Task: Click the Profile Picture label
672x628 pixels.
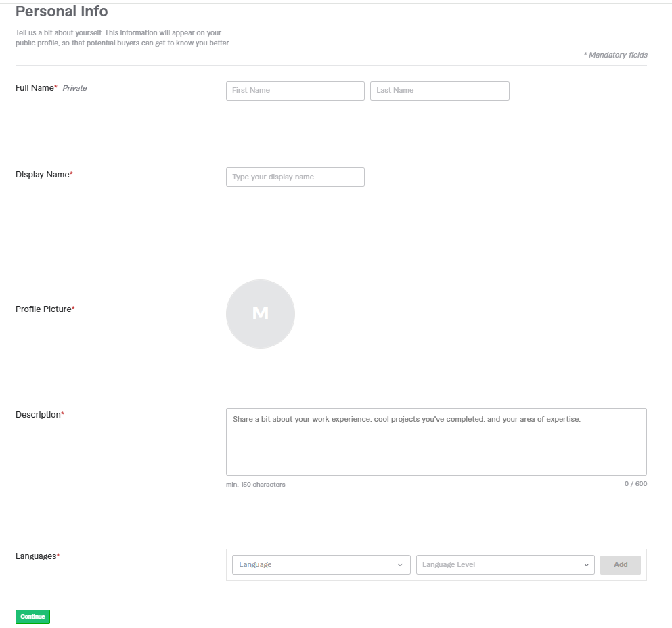Action: pyautogui.click(x=45, y=309)
